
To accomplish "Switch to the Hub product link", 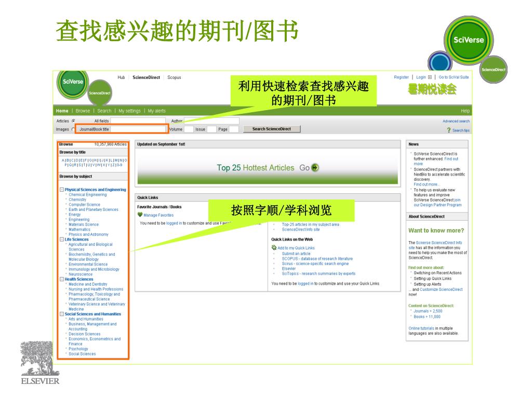I will (121, 77).
